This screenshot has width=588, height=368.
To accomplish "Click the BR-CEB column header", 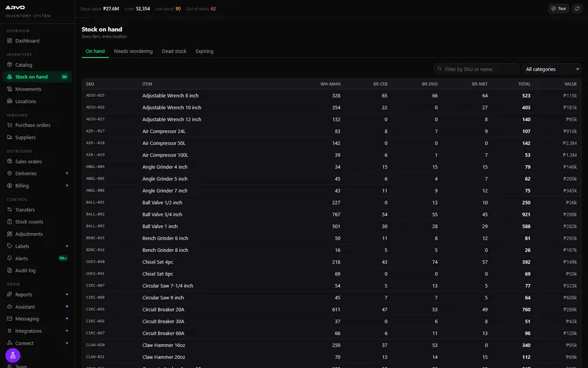I will coord(380,84).
